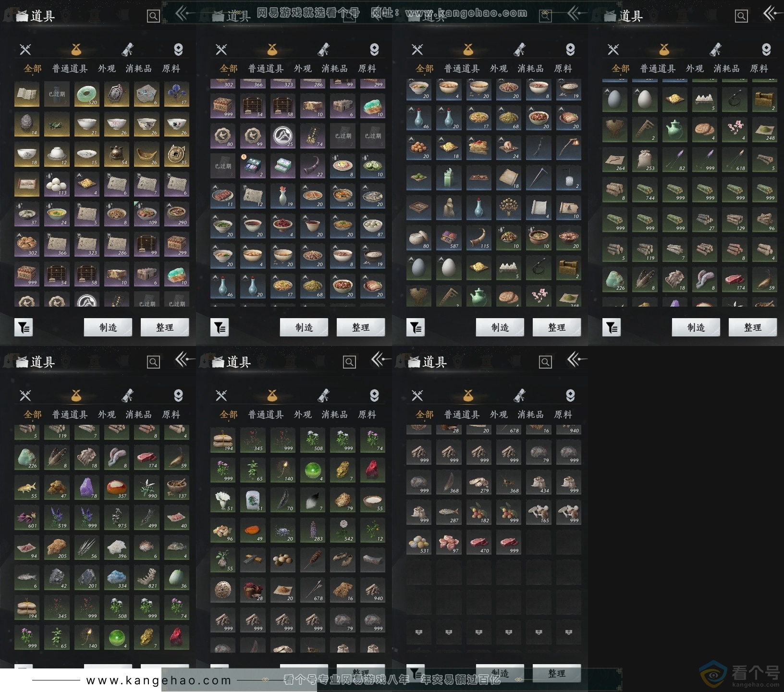Screen dimensions: 784x692
Task: Pick the food bowl stacked to 109
Action: pos(147,214)
